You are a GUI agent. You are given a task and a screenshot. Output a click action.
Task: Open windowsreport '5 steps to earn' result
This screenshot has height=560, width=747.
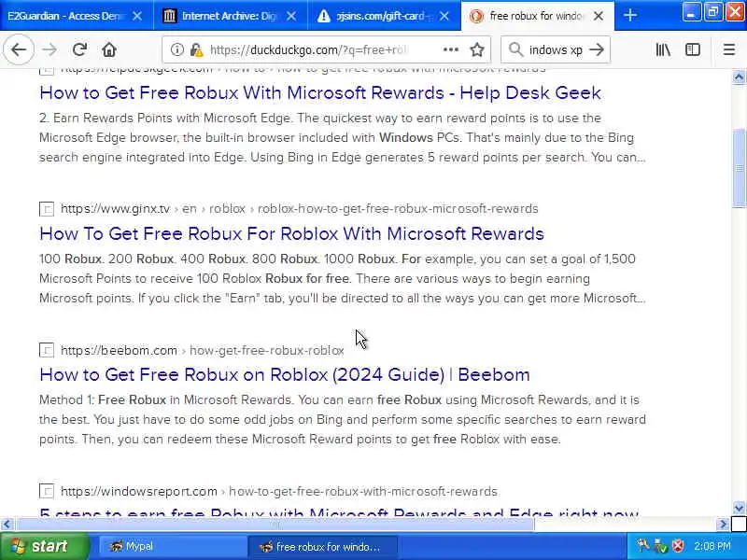point(339,512)
